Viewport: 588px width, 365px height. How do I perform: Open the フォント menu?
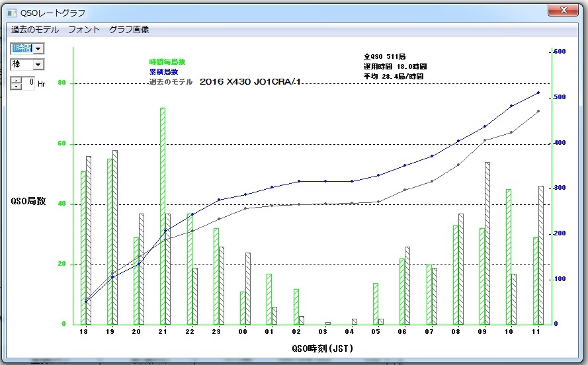(84, 30)
